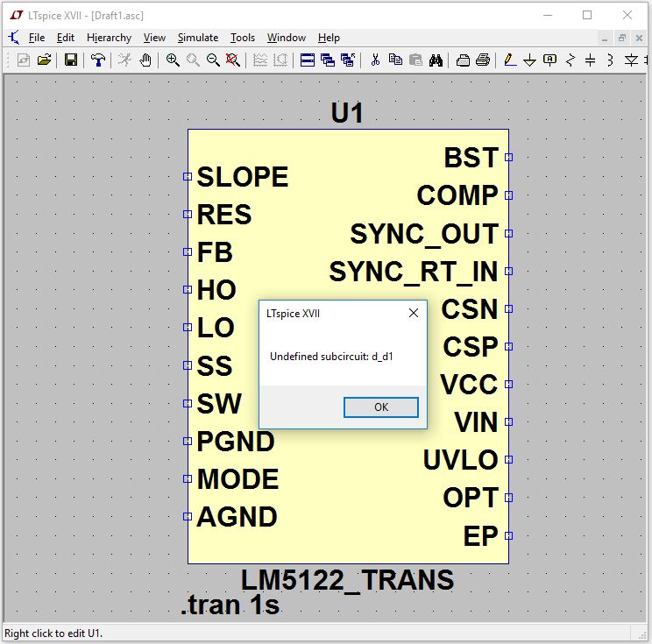The height and width of the screenshot is (644, 652).
Task: Click the MODE pin label
Action: (237, 479)
